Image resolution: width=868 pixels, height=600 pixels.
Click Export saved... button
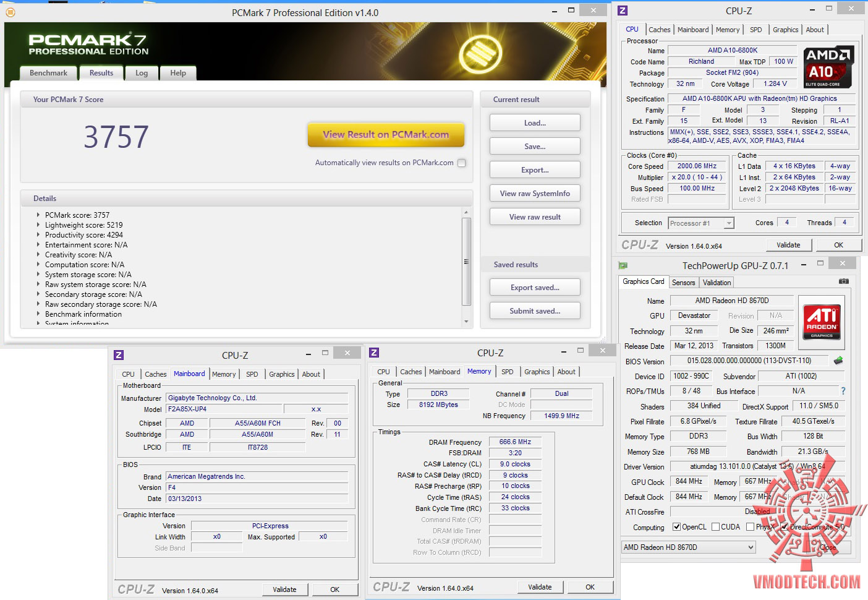535,288
